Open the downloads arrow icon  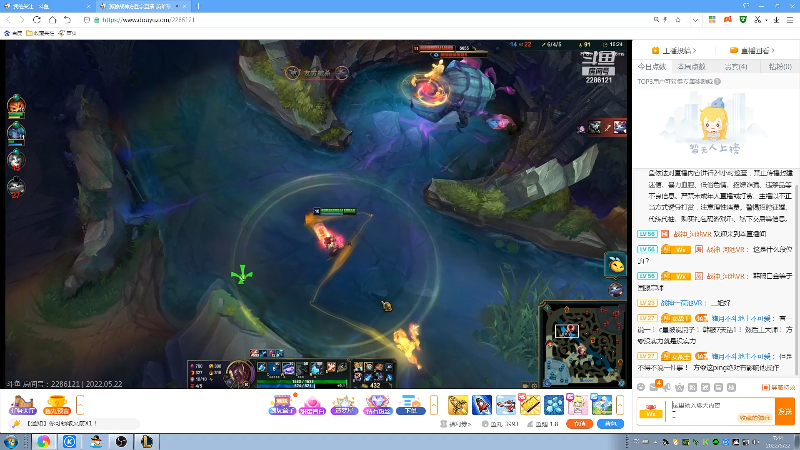pos(777,19)
